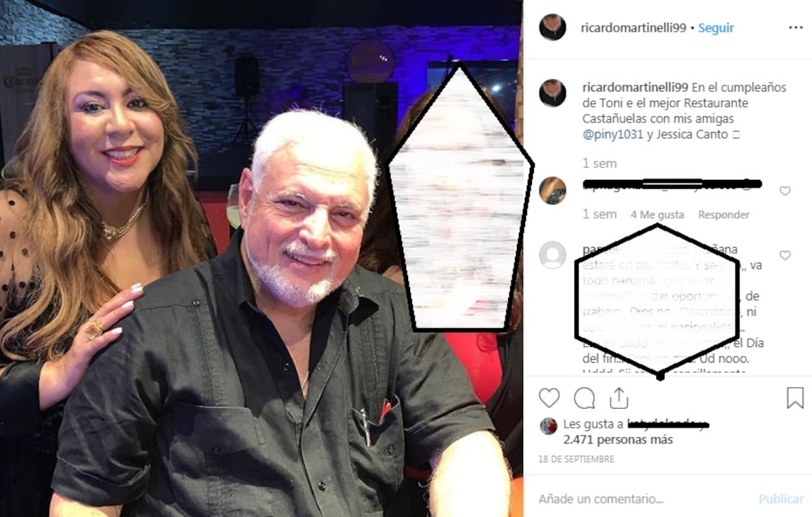Open first commenter's profile picture
The image size is (812, 517).
552,190
